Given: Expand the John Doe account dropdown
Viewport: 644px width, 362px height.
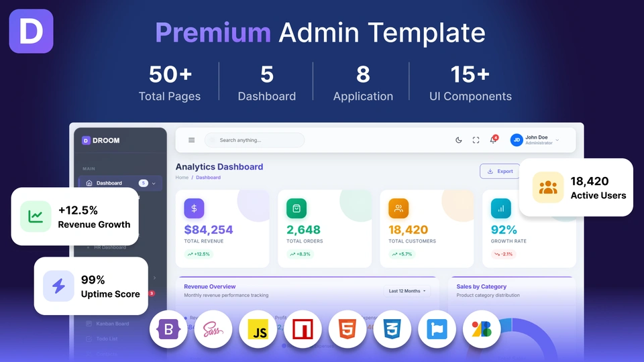Looking at the screenshot, I should pyautogui.click(x=557, y=140).
